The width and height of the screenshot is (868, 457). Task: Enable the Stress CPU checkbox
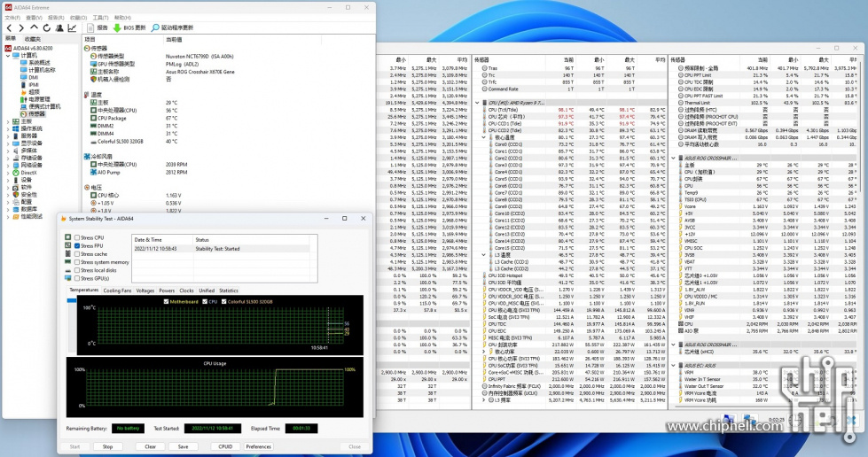77,238
